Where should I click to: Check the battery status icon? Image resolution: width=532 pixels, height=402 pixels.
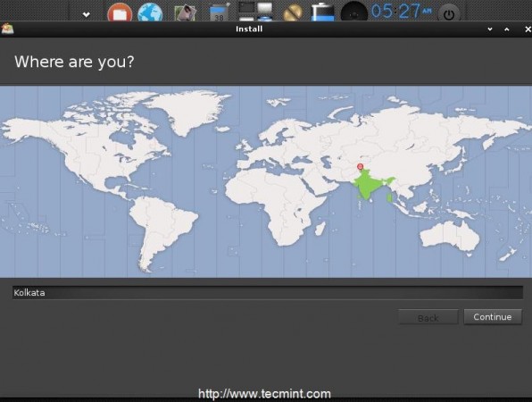pyautogui.click(x=322, y=13)
